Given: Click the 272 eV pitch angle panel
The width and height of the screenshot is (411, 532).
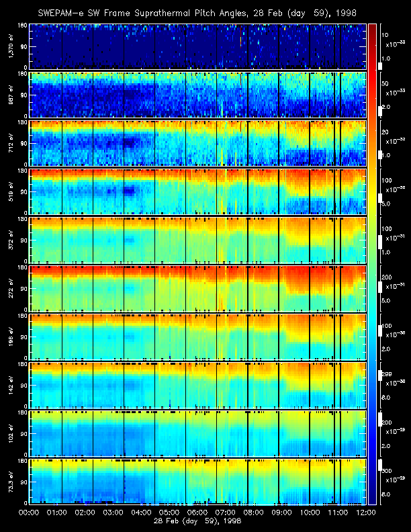Looking at the screenshot, I should pos(198,288).
